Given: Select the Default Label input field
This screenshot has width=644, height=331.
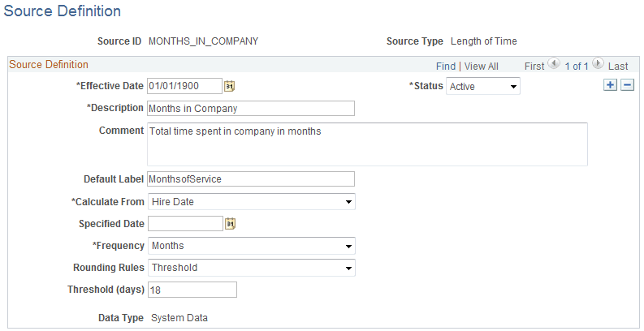Looking at the screenshot, I should [x=251, y=179].
